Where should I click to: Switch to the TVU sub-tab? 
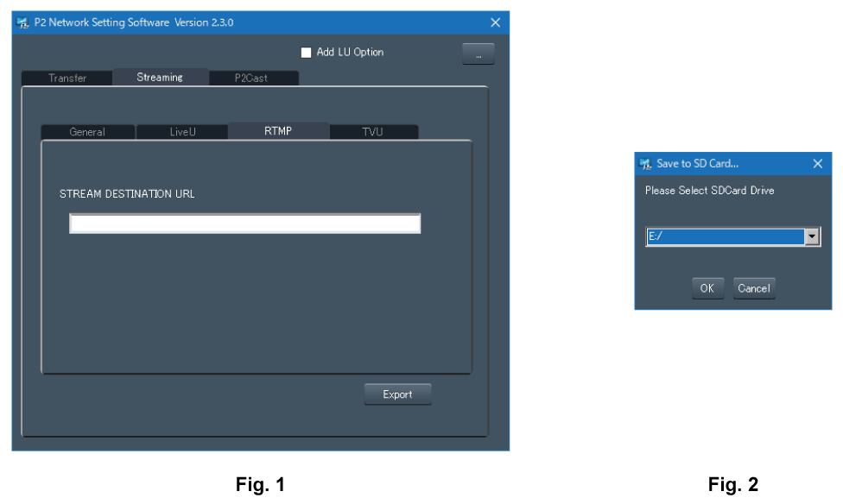[372, 132]
